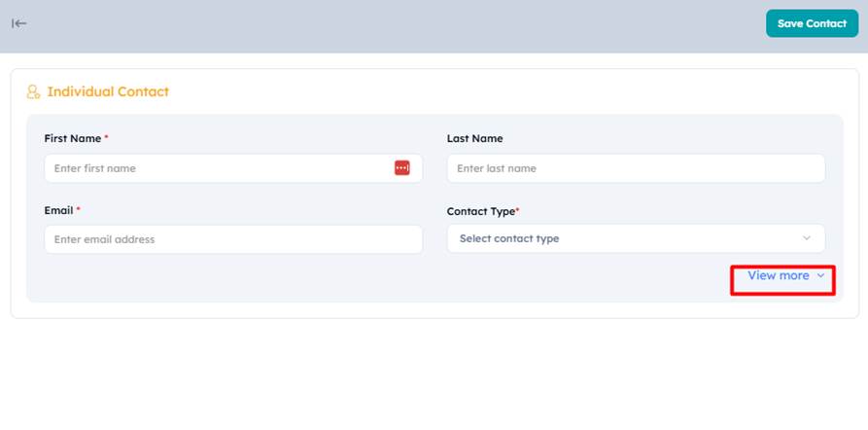Click the Email field label
Screen dimensions: 868x430
(x=58, y=210)
